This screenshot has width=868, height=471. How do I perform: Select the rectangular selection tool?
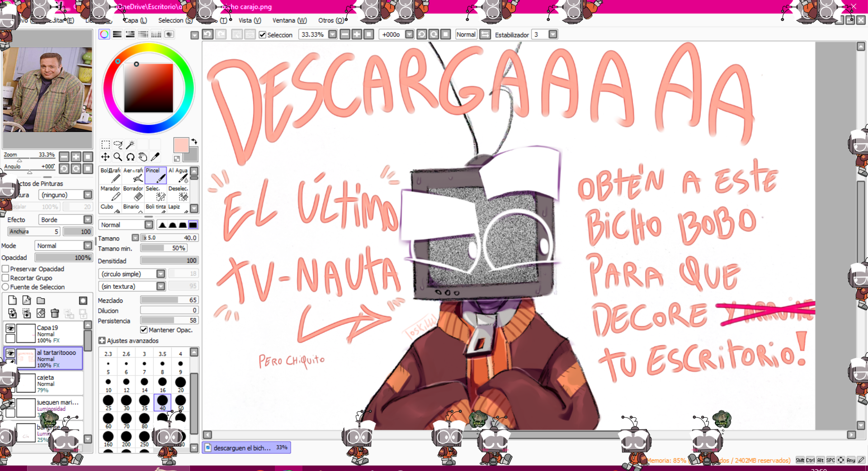click(x=105, y=145)
